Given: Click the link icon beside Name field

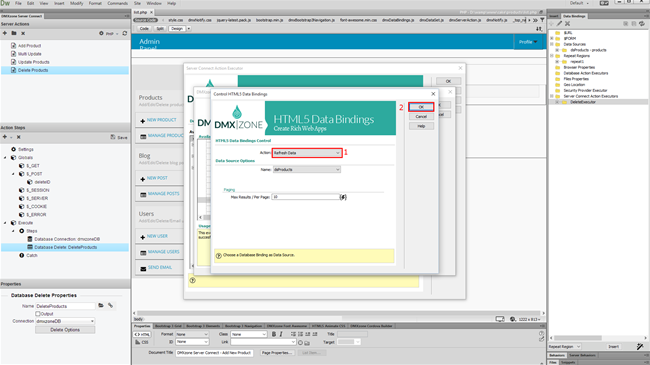Looking at the screenshot, I should (110, 306).
